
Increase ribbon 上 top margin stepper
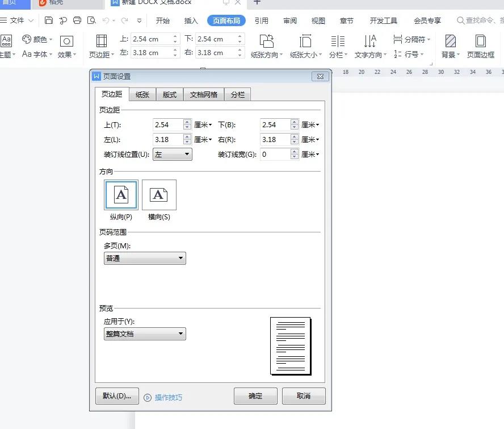click(175, 36)
